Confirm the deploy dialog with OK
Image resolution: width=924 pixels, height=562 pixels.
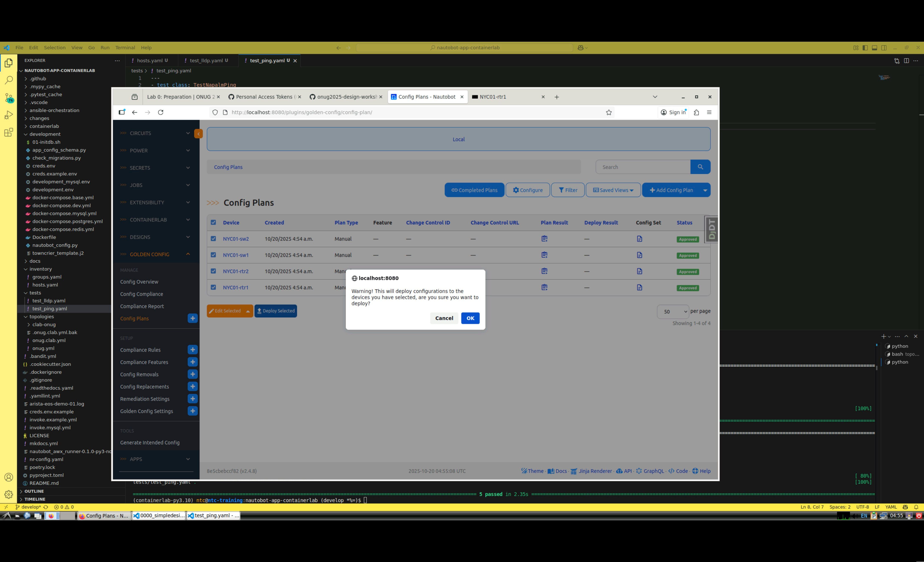[470, 318]
